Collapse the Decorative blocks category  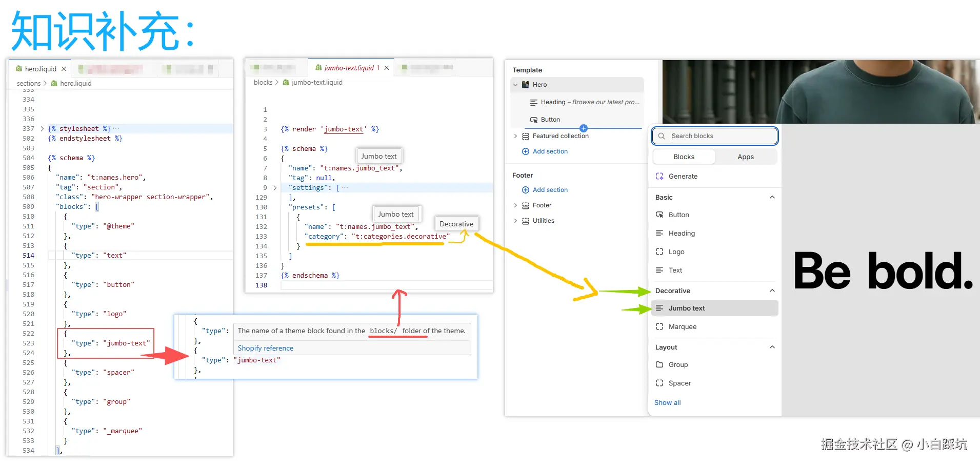[772, 291]
